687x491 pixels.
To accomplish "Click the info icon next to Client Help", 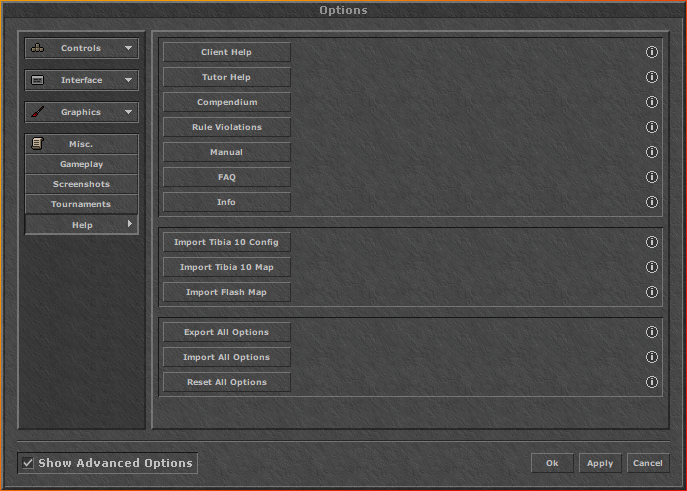I will pos(652,52).
